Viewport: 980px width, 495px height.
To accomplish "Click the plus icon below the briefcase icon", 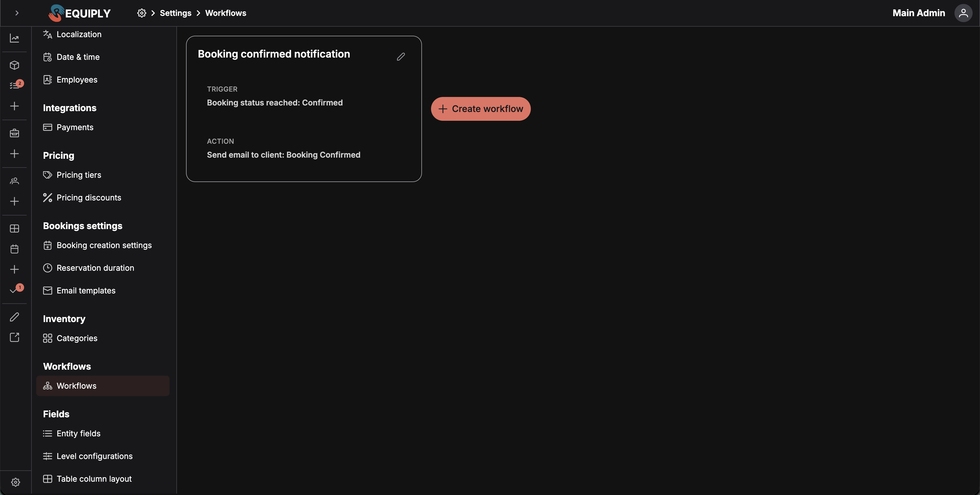I will point(14,153).
